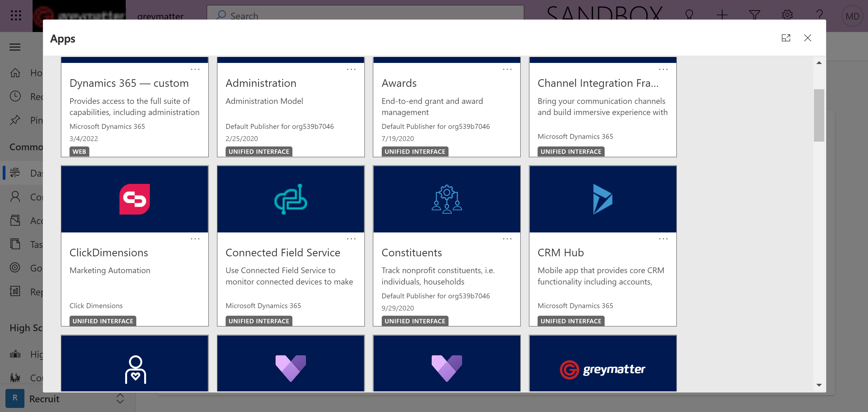The image size is (868, 412).
Task: Open High Schools sidebar icon
Action: point(15,354)
